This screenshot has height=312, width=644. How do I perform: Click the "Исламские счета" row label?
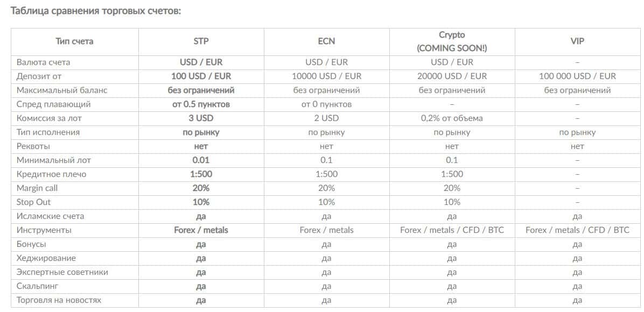[50, 216]
